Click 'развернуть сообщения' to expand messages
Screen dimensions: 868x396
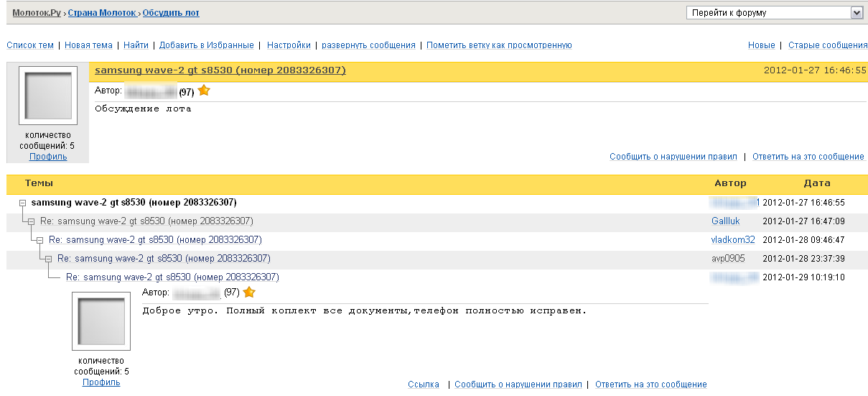click(x=368, y=45)
